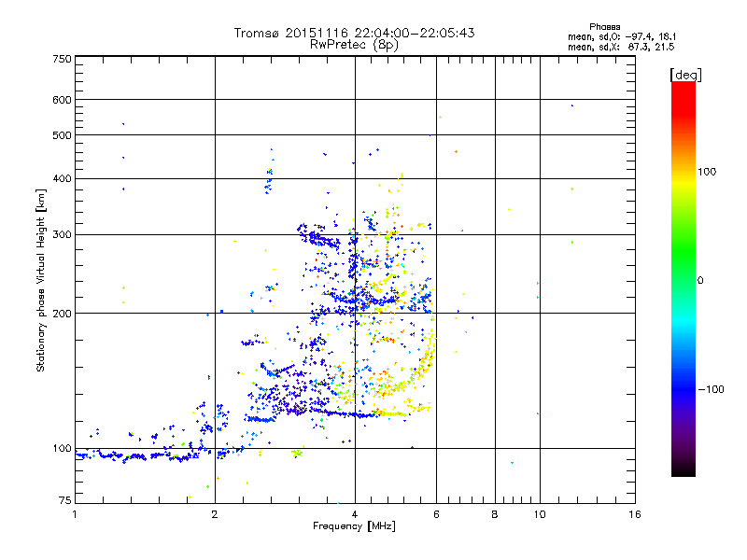Click the y-axis tick label '100' on the left
The width and height of the screenshot is (747, 560).
click(x=62, y=449)
